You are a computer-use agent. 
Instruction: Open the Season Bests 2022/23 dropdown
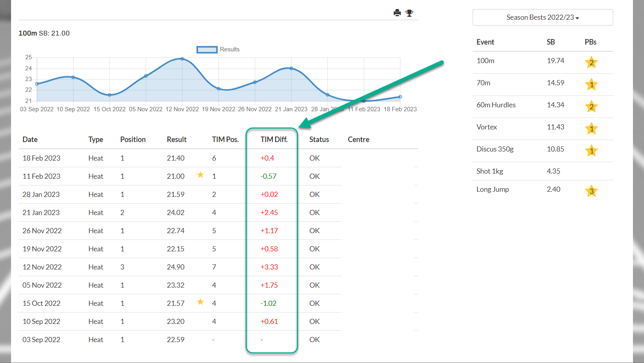pyautogui.click(x=543, y=17)
